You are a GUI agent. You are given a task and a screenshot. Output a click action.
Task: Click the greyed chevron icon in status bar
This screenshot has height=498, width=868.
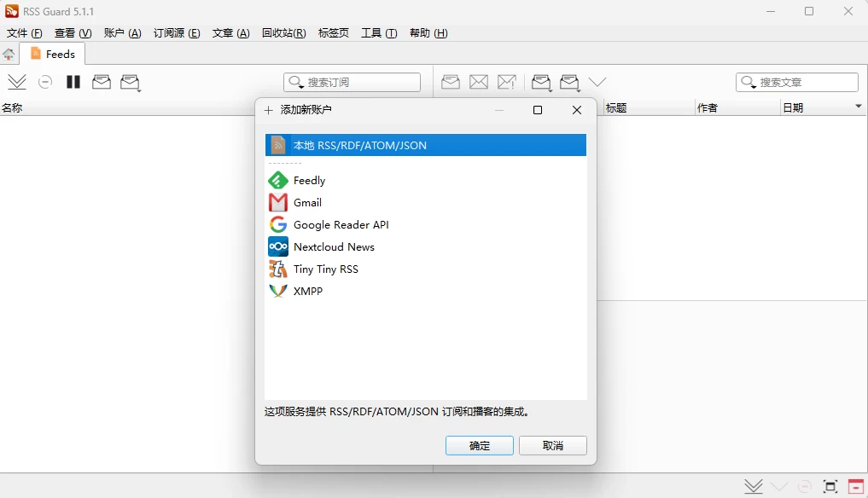pyautogui.click(x=779, y=487)
